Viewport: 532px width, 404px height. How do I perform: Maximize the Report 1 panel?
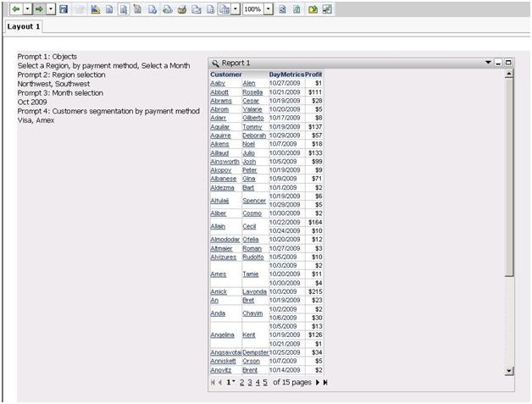tap(508, 63)
